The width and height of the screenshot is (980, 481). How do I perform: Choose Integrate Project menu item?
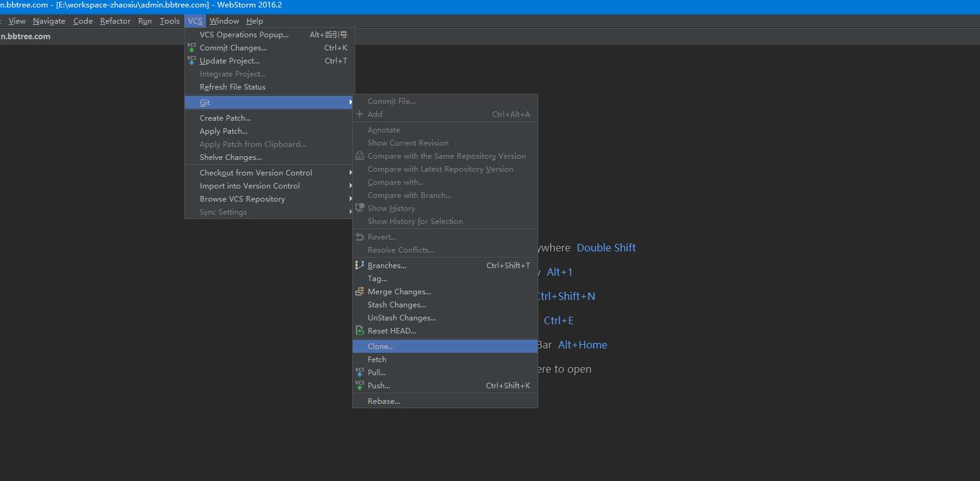point(269,73)
